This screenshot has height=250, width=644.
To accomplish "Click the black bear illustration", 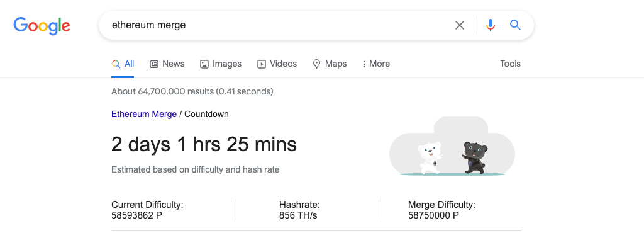I will coord(474,157).
